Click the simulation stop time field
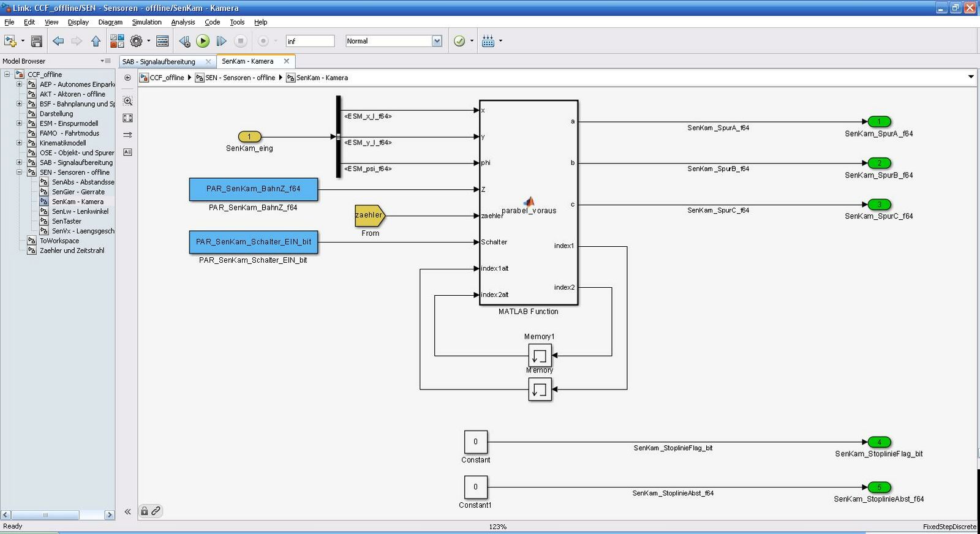 (x=310, y=41)
